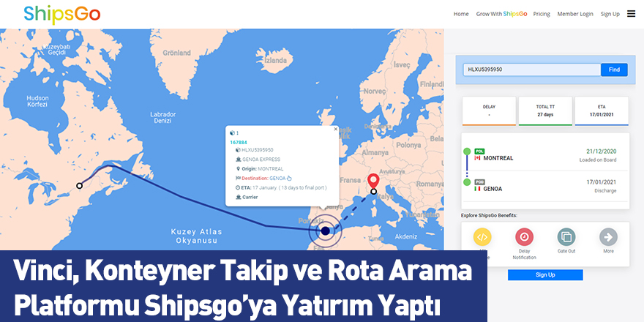Click the 167884 link in popup
Image resolution: width=644 pixels, height=322 pixels.
coord(239,142)
